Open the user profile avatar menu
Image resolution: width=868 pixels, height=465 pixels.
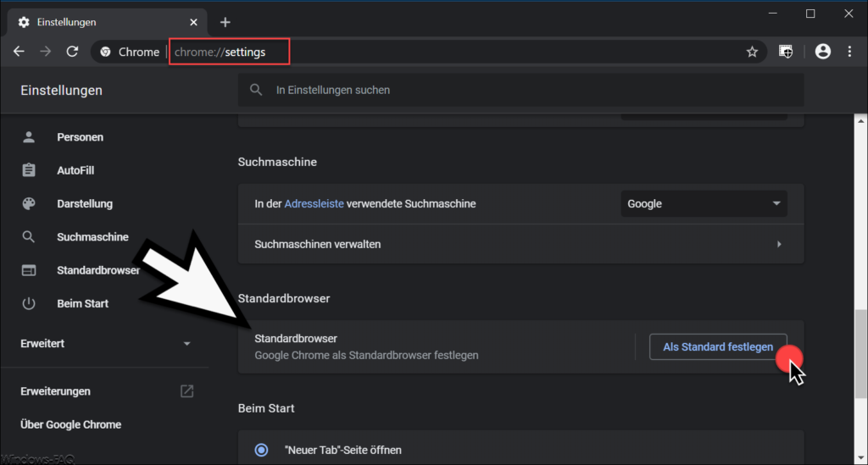point(822,52)
